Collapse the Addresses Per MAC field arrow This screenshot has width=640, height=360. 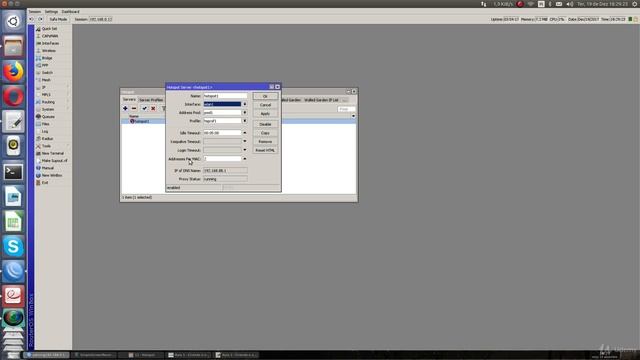pyautogui.click(x=245, y=159)
